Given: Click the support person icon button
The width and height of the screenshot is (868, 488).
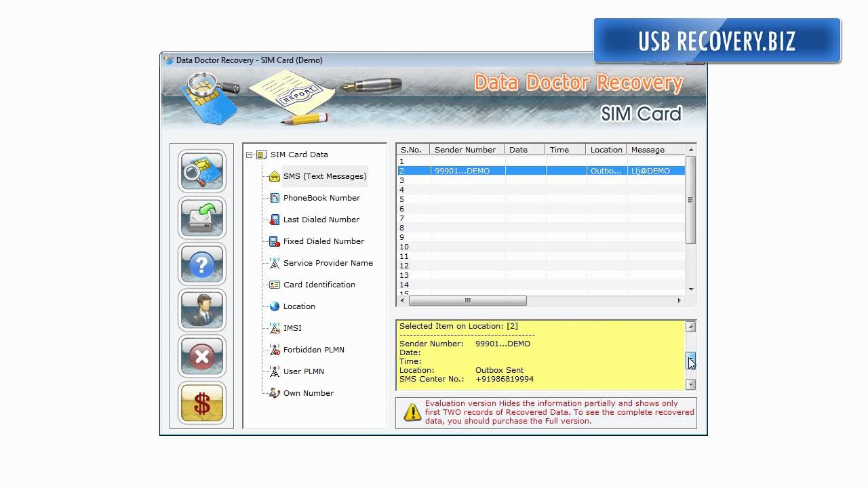Looking at the screenshot, I should tap(201, 309).
